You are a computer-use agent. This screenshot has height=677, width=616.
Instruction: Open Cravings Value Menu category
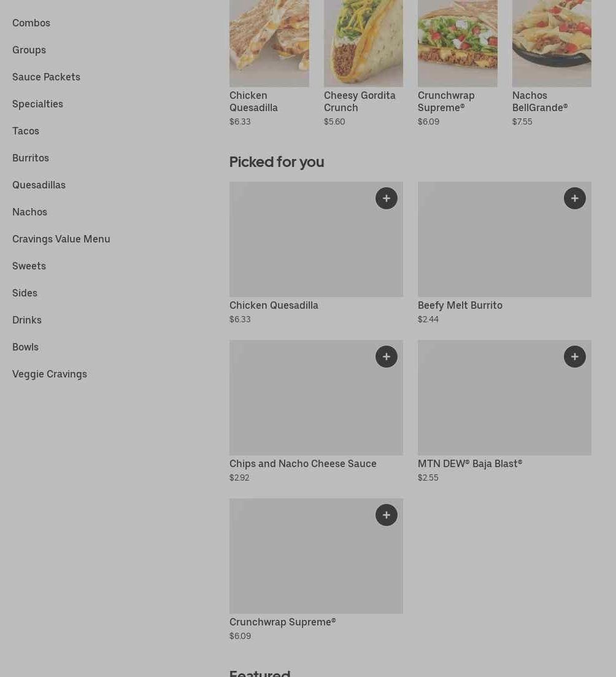[61, 239]
